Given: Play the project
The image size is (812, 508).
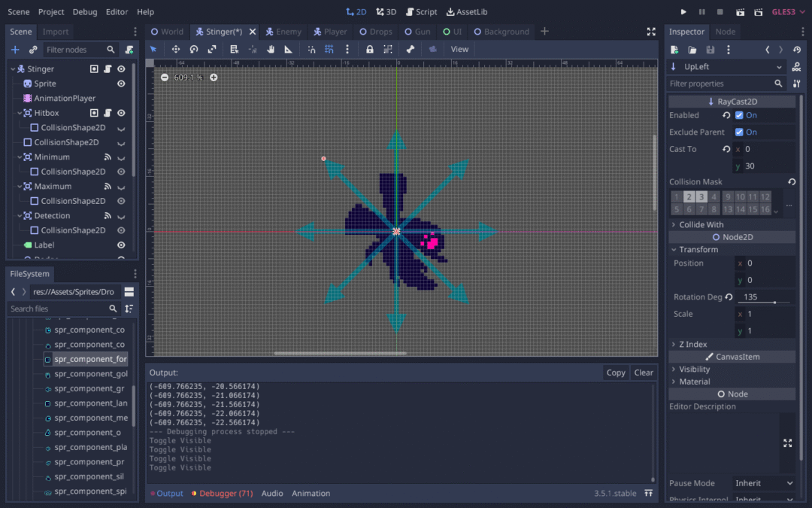Looking at the screenshot, I should (x=683, y=12).
